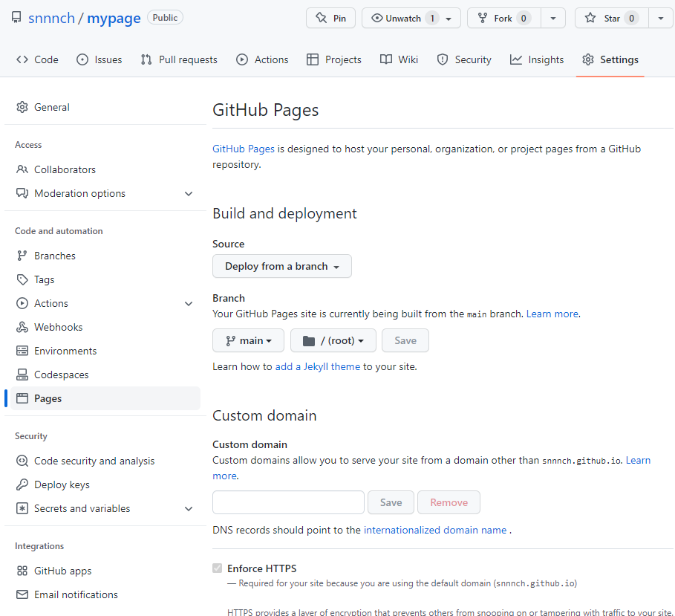Click the Collaborators people icon

tap(22, 169)
